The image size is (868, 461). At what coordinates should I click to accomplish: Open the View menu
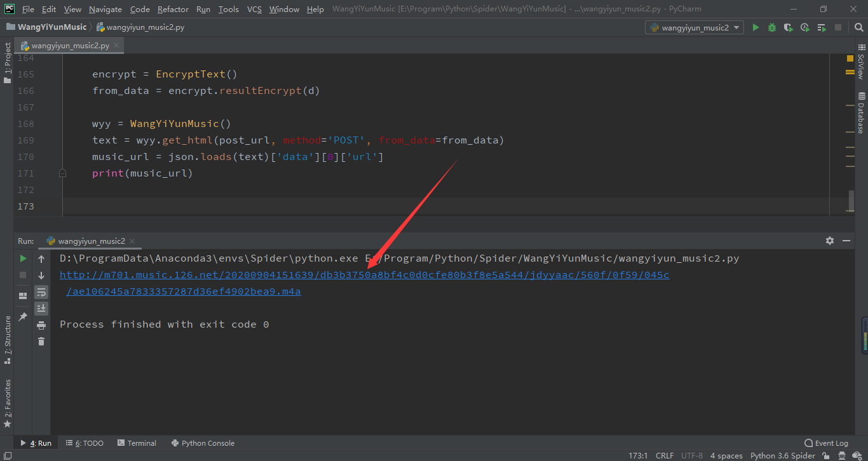(72, 9)
